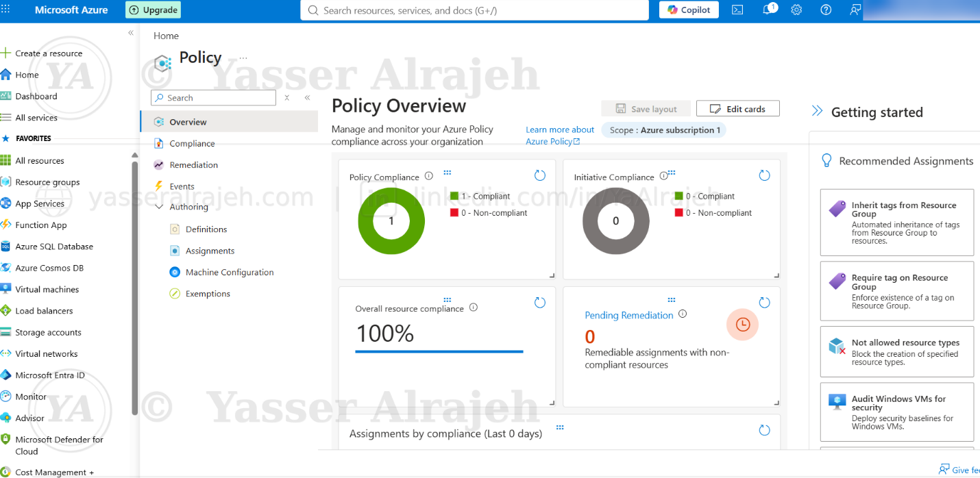The image size is (980, 478).
Task: Collapse the Authoring section
Action: coord(159,207)
